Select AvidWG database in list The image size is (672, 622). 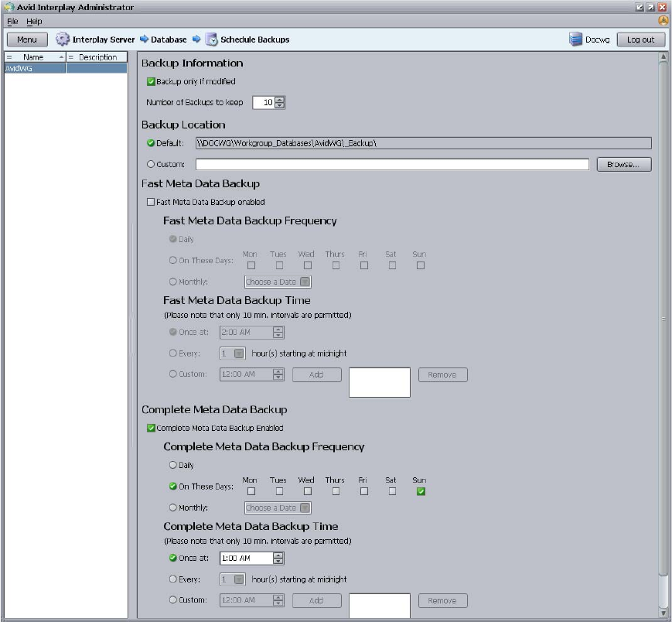(66, 68)
